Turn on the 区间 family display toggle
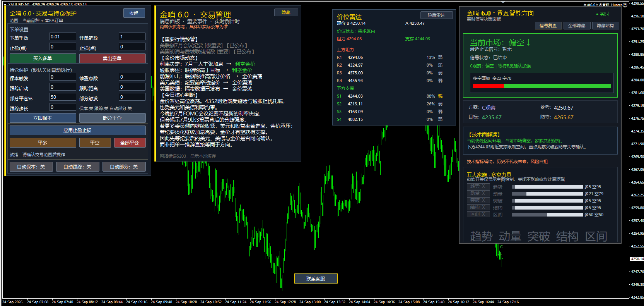The image size is (644, 306). [x=478, y=214]
